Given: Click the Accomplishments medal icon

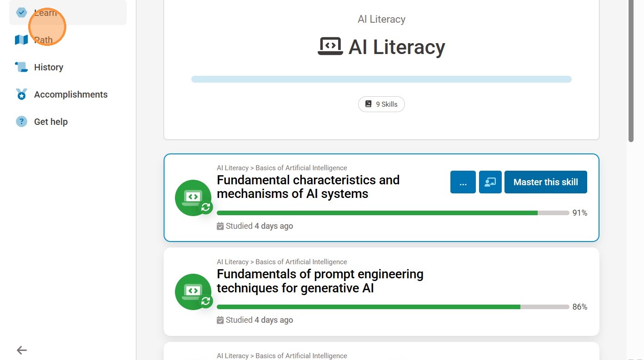Looking at the screenshot, I should tap(21, 94).
